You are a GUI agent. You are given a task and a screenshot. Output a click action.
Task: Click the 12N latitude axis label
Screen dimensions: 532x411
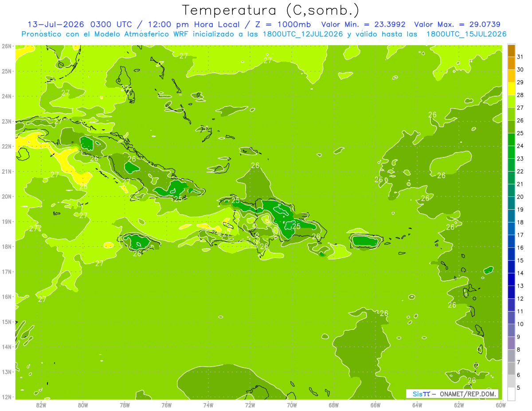(6, 397)
